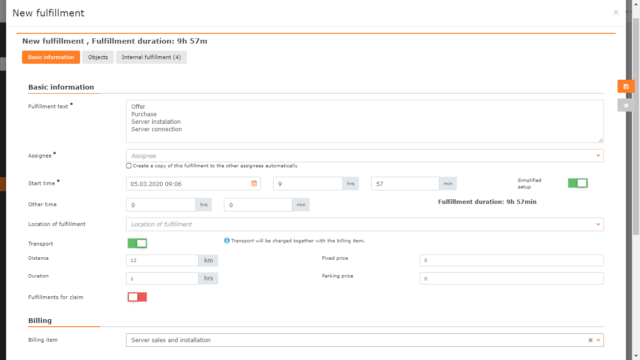
Task: Click the Start time date field
Action: [x=193, y=184]
